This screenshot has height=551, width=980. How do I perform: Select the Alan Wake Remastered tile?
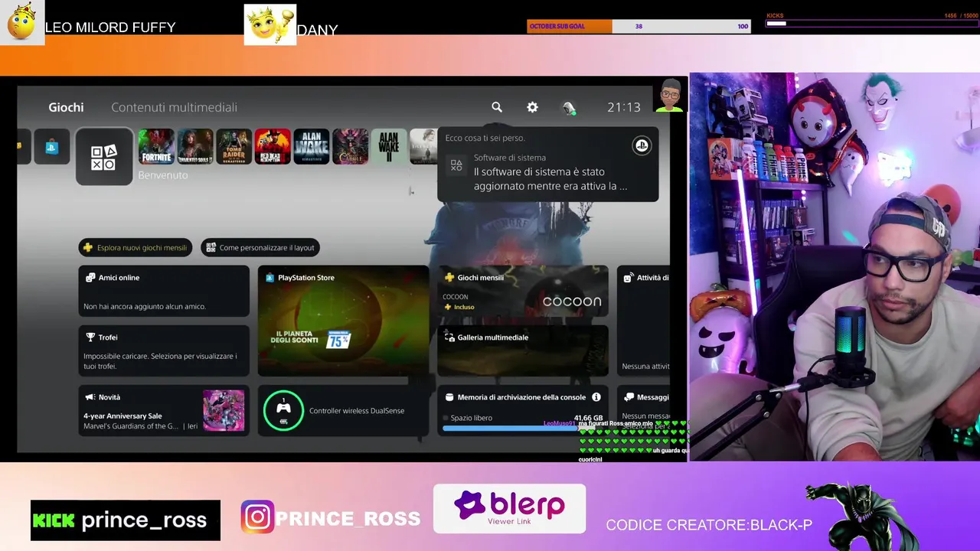click(312, 147)
